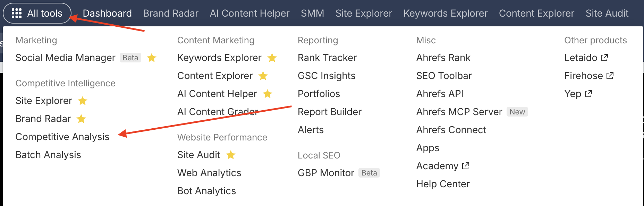
Task: Unstar Keywords Explorer in Content Marketing list
Action: tap(272, 58)
